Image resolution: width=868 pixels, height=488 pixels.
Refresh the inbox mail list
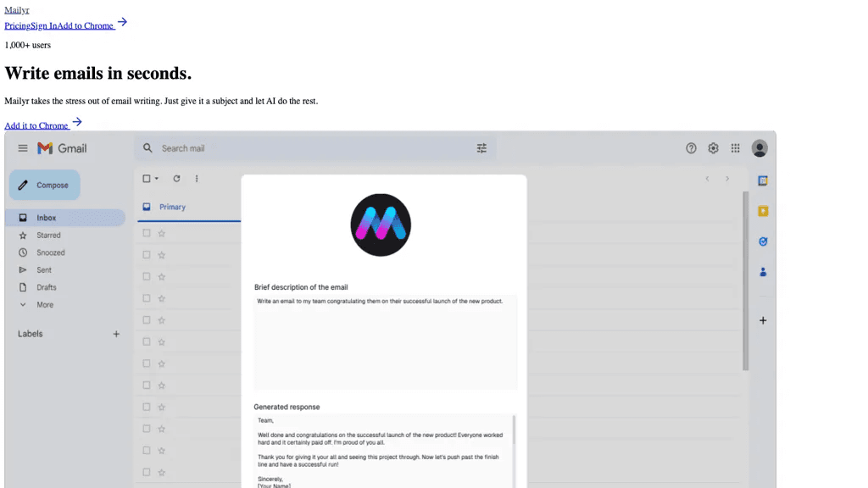click(176, 179)
